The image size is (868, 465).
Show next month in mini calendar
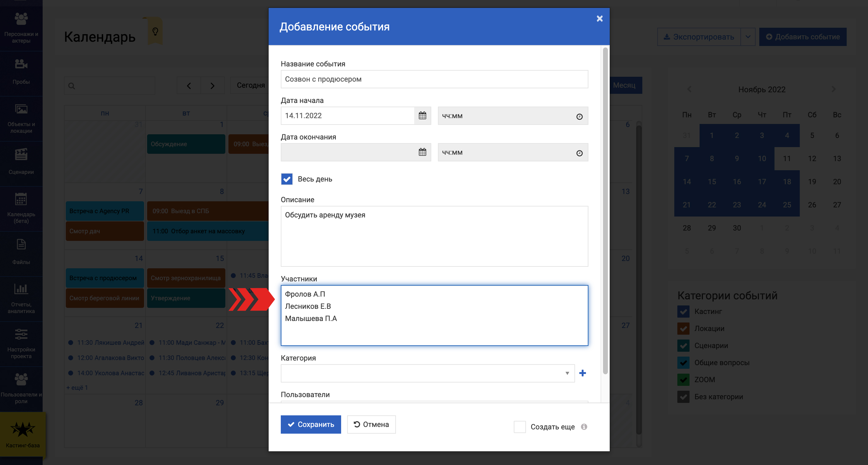[x=833, y=89]
